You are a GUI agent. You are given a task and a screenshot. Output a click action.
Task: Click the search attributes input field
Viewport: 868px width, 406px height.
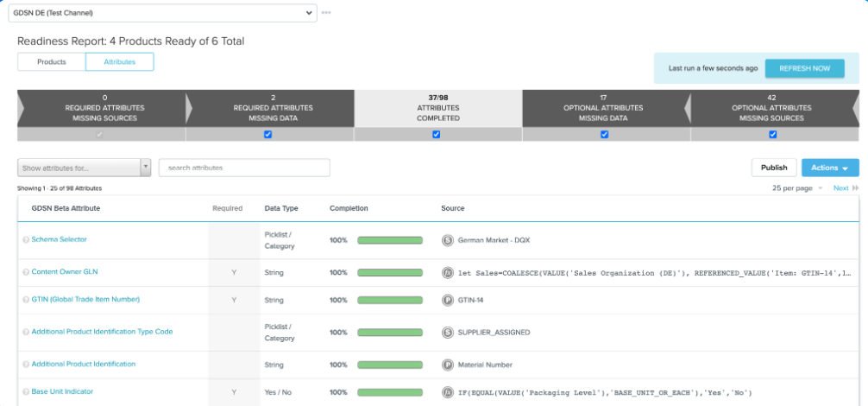[x=244, y=168]
